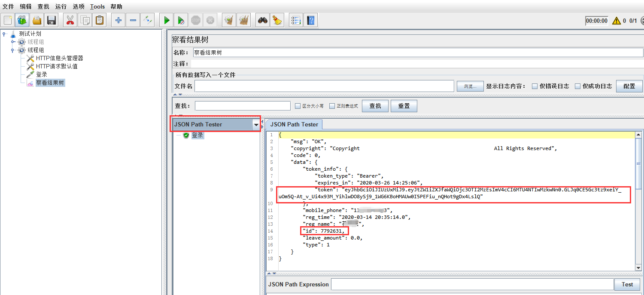Screen dimensions: 644x295
Task: Focus the 查找 search text field
Action: click(x=243, y=106)
